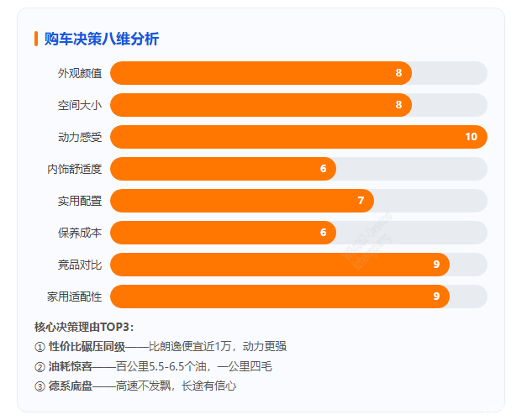Click the 核心决策理由TOP3 subheading

click(x=84, y=327)
